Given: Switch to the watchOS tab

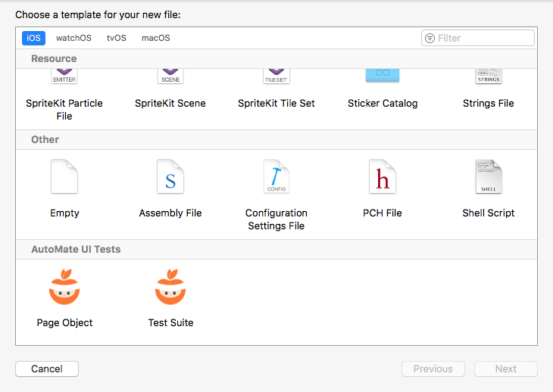Looking at the screenshot, I should point(73,38).
